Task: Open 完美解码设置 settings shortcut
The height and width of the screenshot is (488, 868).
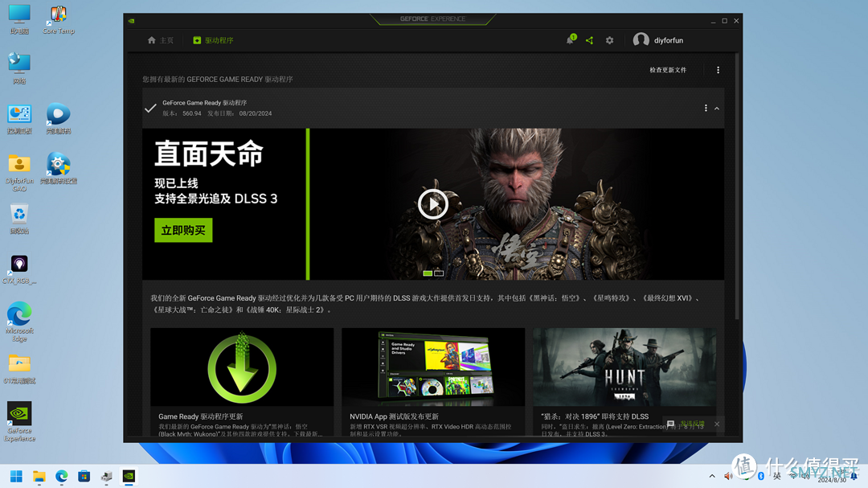Action: [x=58, y=168]
